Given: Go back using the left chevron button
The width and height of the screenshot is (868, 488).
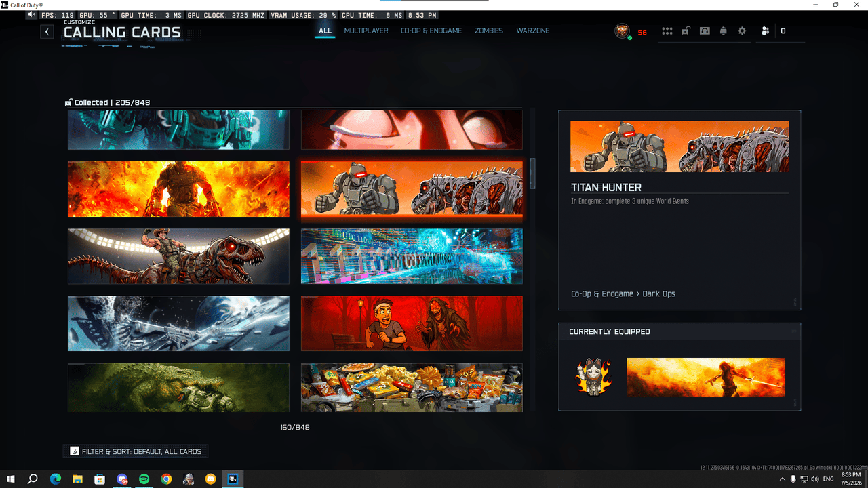Looking at the screenshot, I should pos(47,31).
